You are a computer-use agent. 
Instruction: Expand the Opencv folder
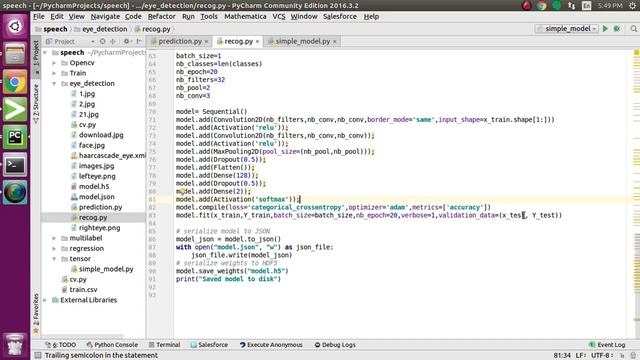pos(54,63)
